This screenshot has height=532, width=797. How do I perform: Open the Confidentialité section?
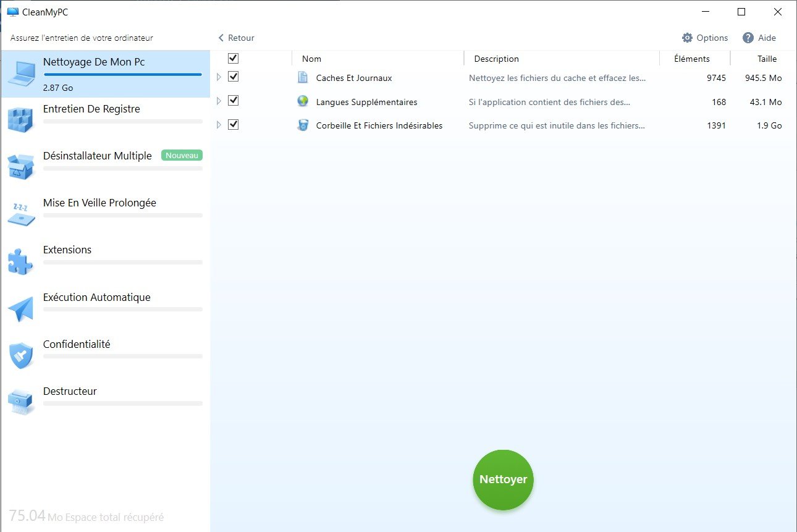106,356
